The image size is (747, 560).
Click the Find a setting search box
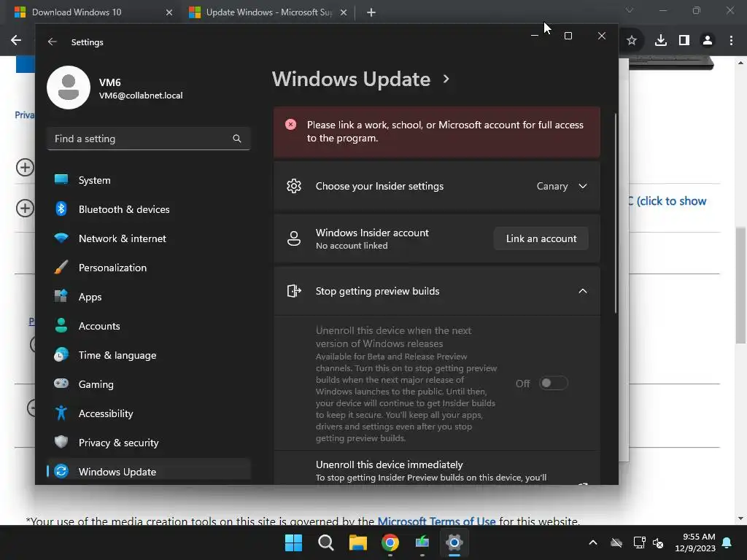pyautogui.click(x=149, y=139)
